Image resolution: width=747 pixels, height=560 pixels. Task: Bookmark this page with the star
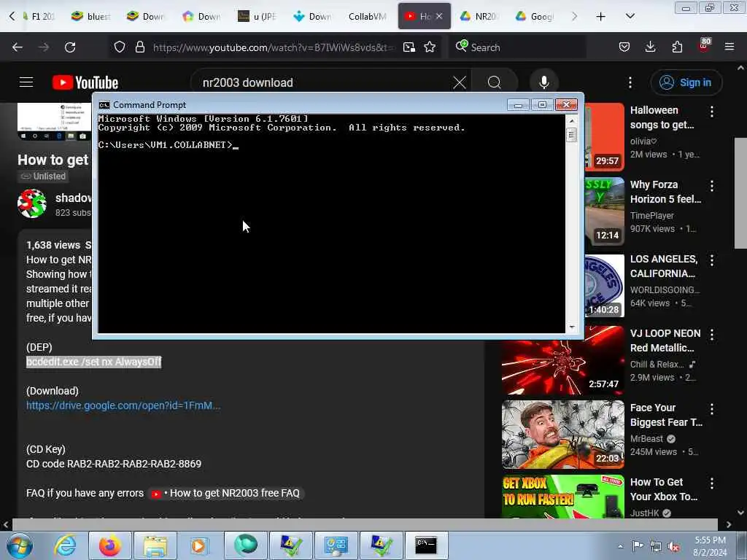[430, 47]
